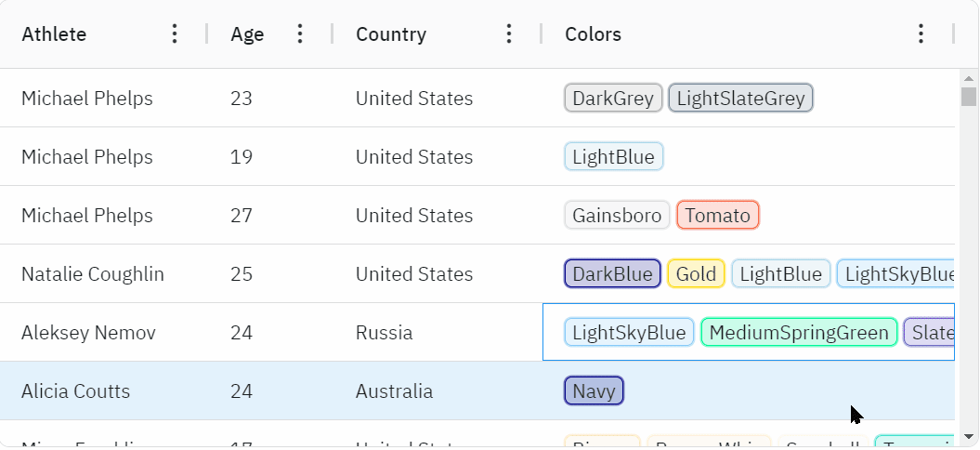This screenshot has height=450, width=980.
Task: Open the Age column menu icon
Action: tap(300, 33)
